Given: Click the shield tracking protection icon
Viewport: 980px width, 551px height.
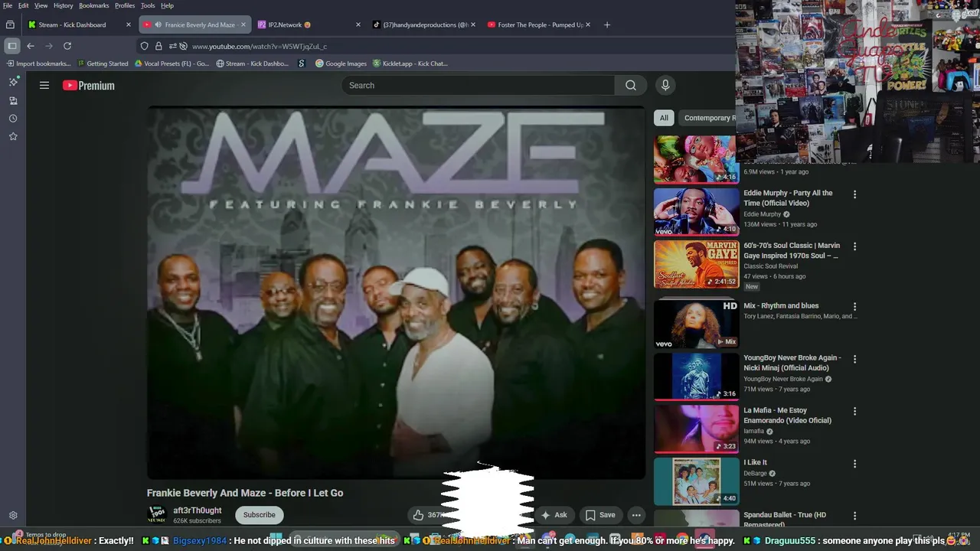Looking at the screenshot, I should pyautogui.click(x=144, y=46).
